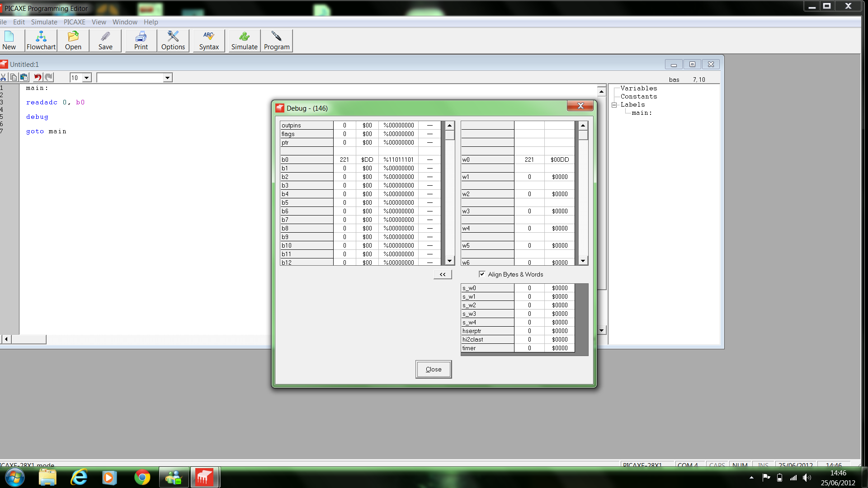Click the hserptr row label

coord(487,331)
